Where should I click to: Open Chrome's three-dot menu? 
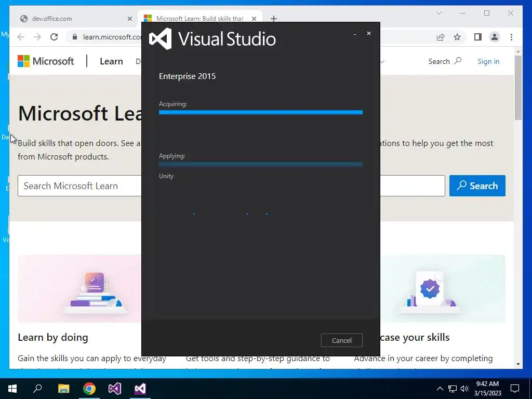point(511,37)
